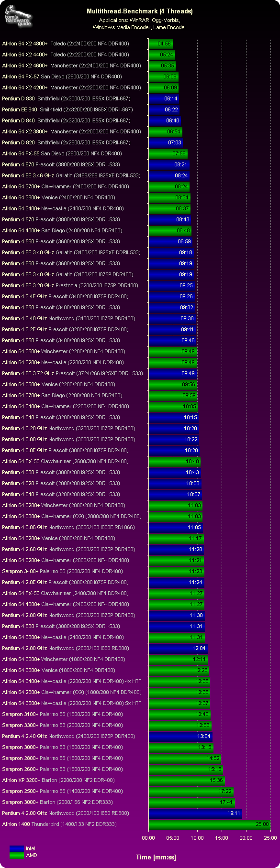Screen dimensions: 280x868
Task: Click the 10:05 bar value
Action: [190, 406]
